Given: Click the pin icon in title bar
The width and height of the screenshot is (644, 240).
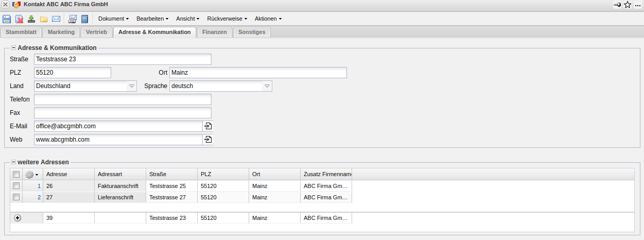Looking at the screenshot, I should pos(617,5).
